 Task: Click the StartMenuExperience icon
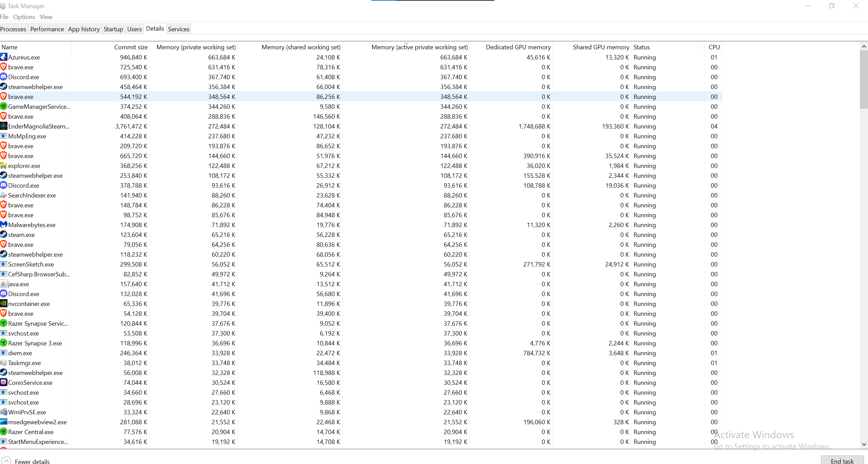click(4, 442)
